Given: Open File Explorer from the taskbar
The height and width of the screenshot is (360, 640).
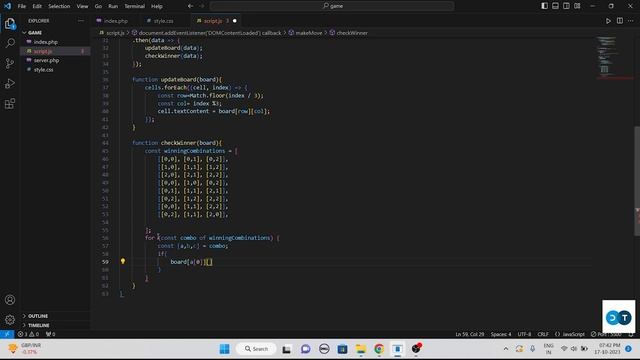Looking at the screenshot, I should tap(361, 349).
